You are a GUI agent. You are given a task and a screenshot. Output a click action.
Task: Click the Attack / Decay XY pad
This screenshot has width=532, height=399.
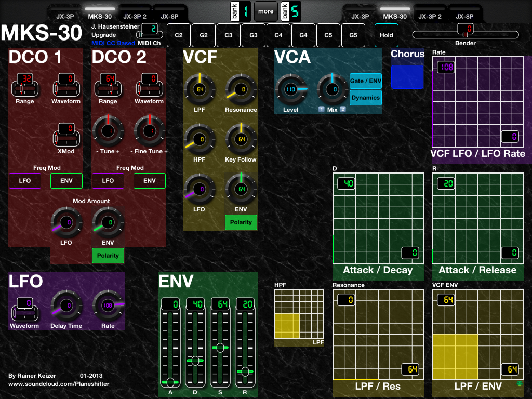(x=378, y=218)
